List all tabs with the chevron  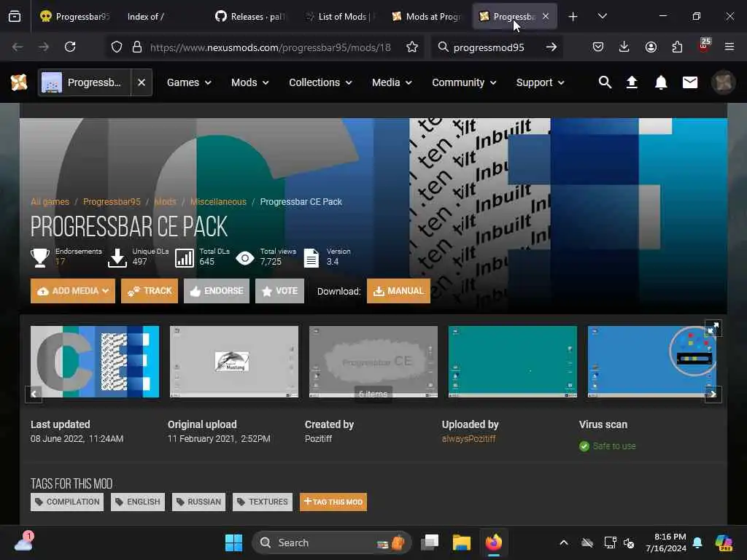click(x=602, y=16)
